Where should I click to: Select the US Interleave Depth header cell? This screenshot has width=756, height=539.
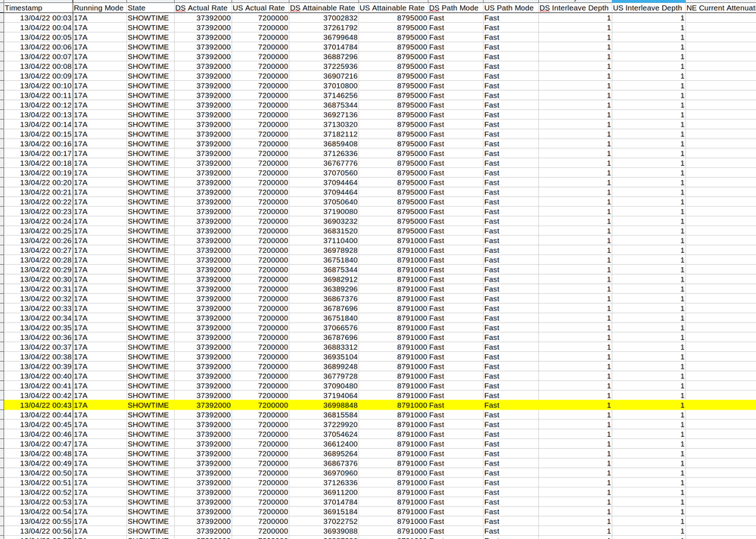pos(648,8)
